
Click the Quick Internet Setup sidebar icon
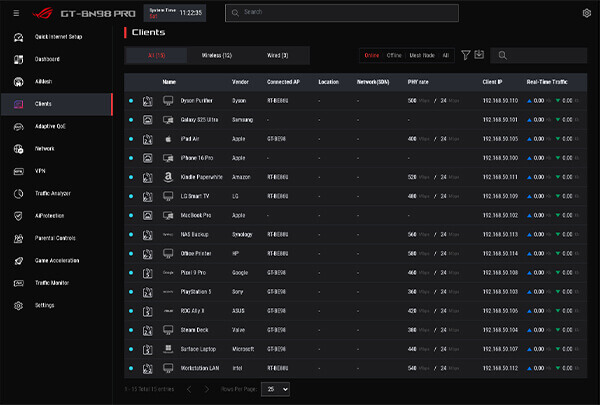click(x=18, y=37)
